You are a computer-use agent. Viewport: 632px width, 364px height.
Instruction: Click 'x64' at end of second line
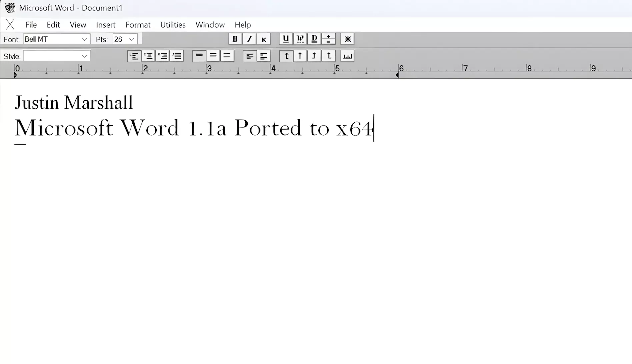pos(355,129)
